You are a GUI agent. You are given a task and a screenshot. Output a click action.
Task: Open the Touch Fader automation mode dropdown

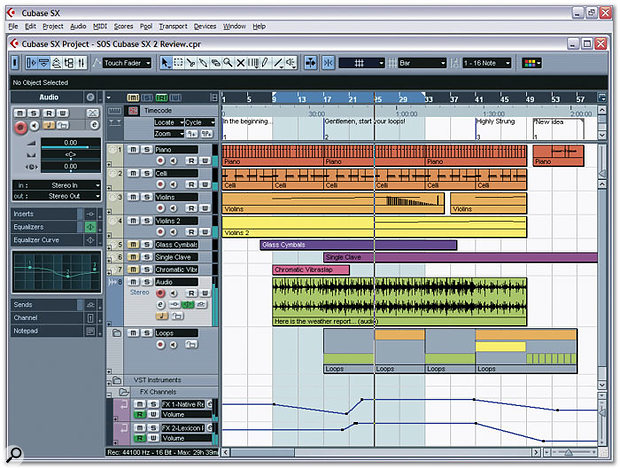127,62
